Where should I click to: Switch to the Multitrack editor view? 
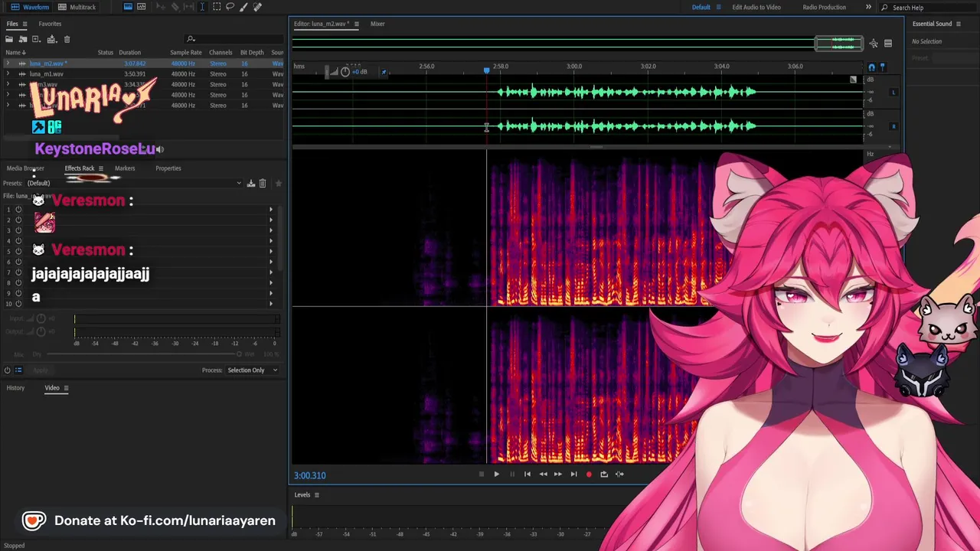click(x=77, y=7)
